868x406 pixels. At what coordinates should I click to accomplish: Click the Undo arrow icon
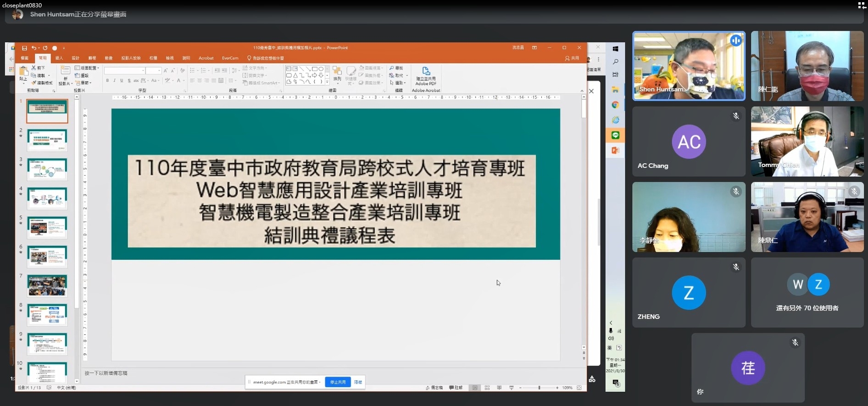[x=33, y=48]
